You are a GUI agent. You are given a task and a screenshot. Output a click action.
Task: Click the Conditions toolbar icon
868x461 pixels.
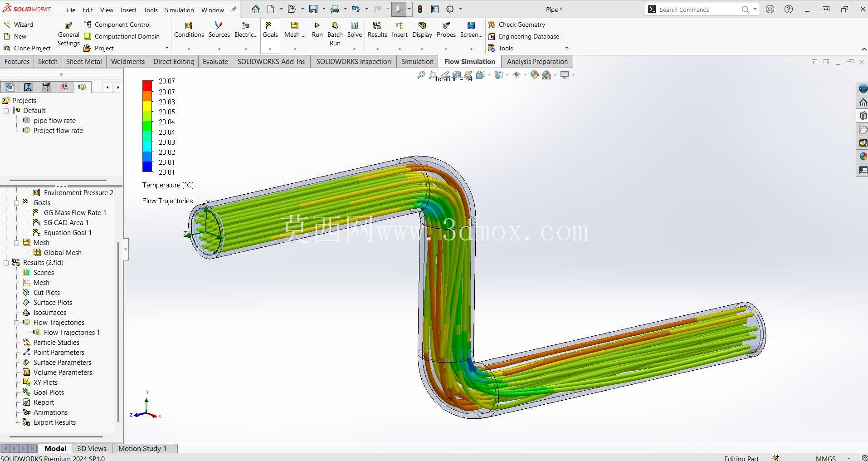189,25
